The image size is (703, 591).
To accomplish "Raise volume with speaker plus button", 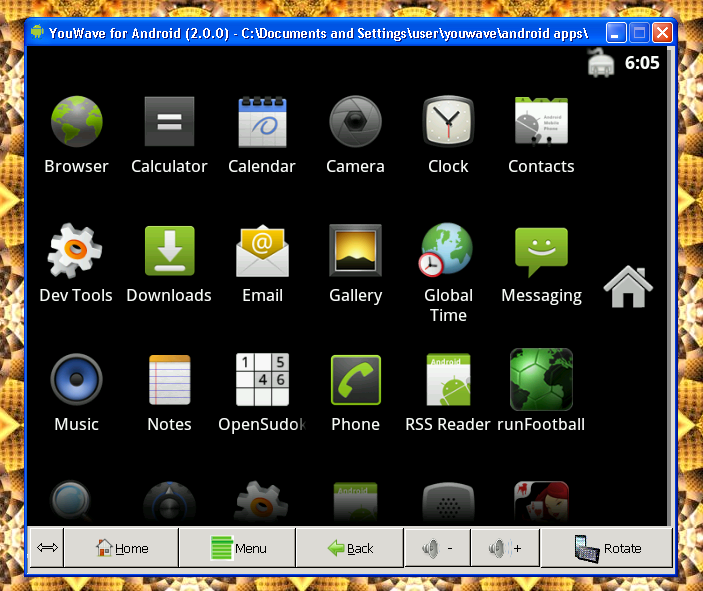I will pos(505,548).
